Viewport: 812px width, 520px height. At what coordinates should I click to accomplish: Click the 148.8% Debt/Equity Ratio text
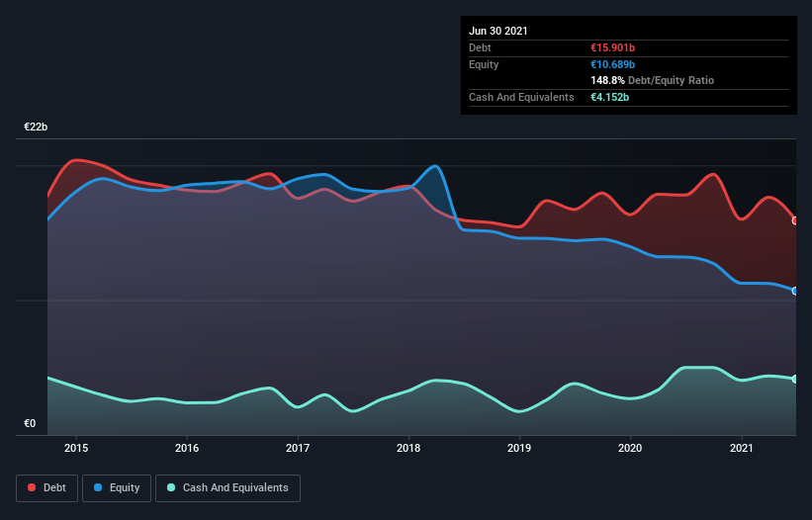click(x=653, y=81)
